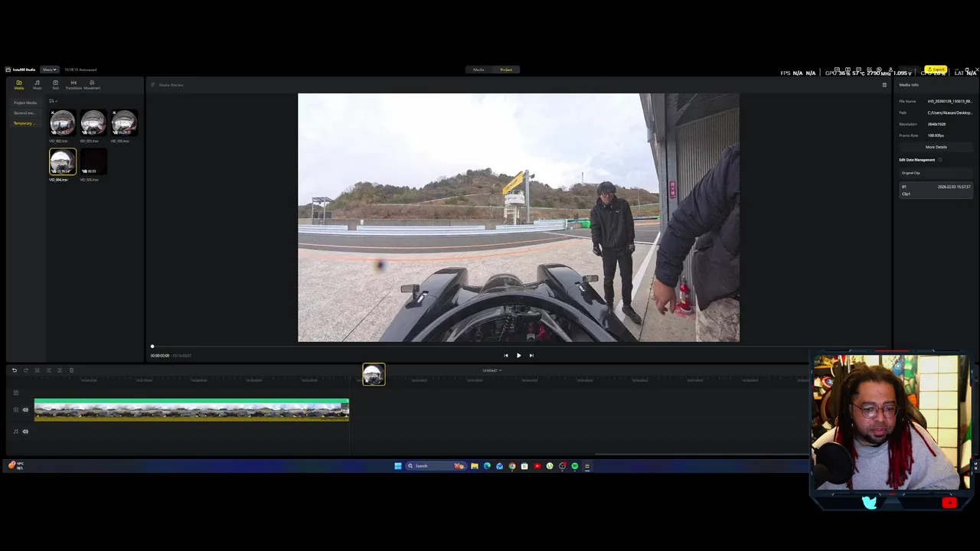Open Google Chrome from taskbar
The width and height of the screenshot is (980, 551).
(512, 466)
